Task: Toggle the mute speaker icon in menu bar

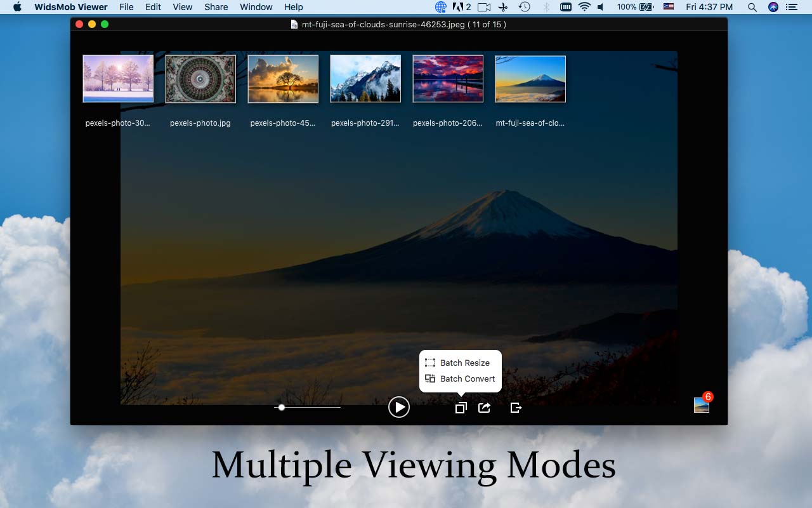Action: click(599, 7)
